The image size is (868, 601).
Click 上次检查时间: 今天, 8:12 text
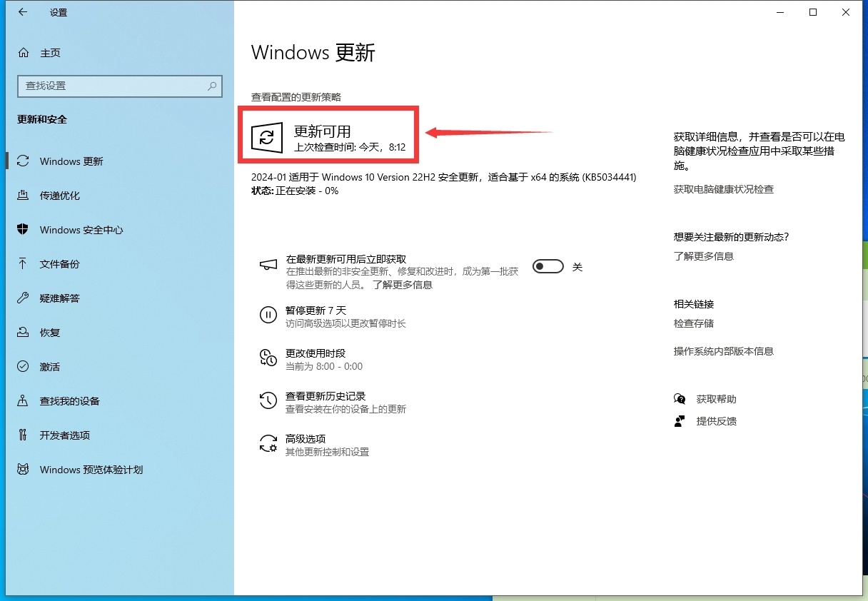point(350,147)
